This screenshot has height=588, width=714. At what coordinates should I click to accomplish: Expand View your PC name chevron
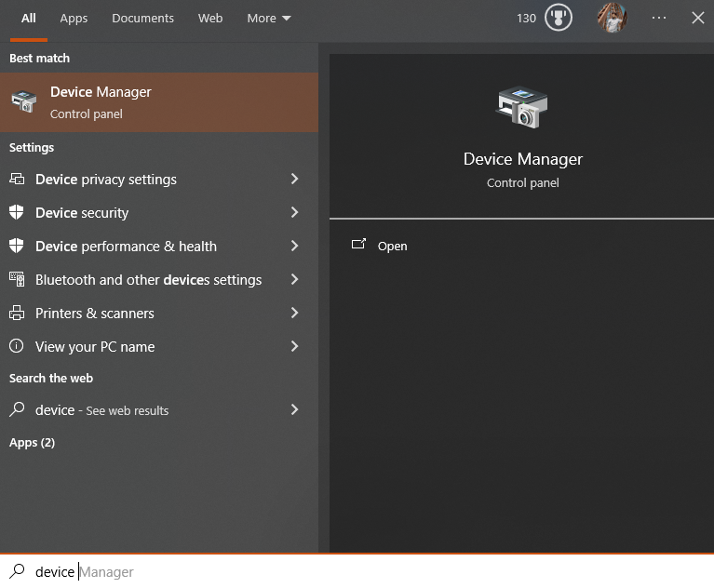pos(294,346)
